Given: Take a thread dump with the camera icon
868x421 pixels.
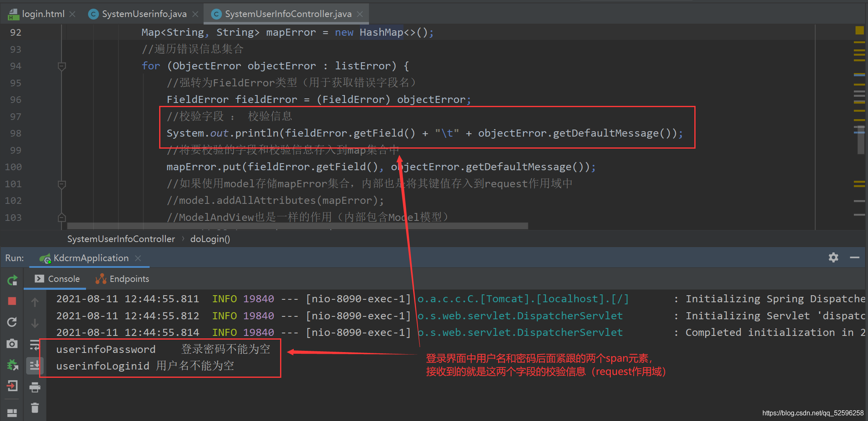Looking at the screenshot, I should click(x=12, y=343).
